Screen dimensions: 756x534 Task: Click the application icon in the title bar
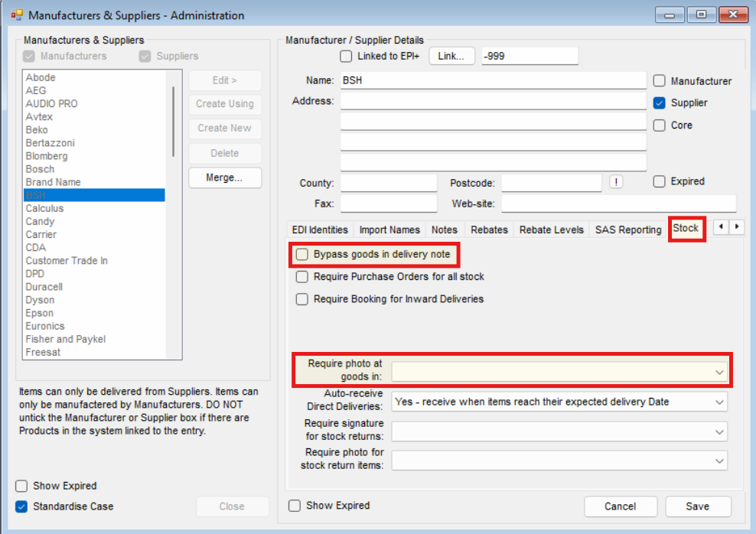(16, 15)
